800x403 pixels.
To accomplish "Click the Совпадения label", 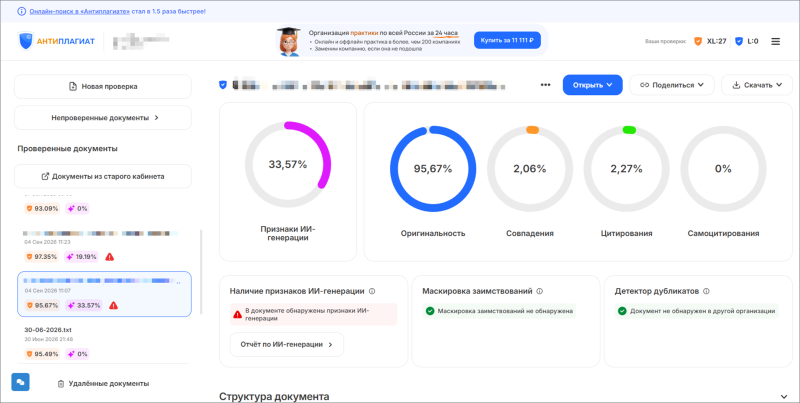I will click(530, 233).
